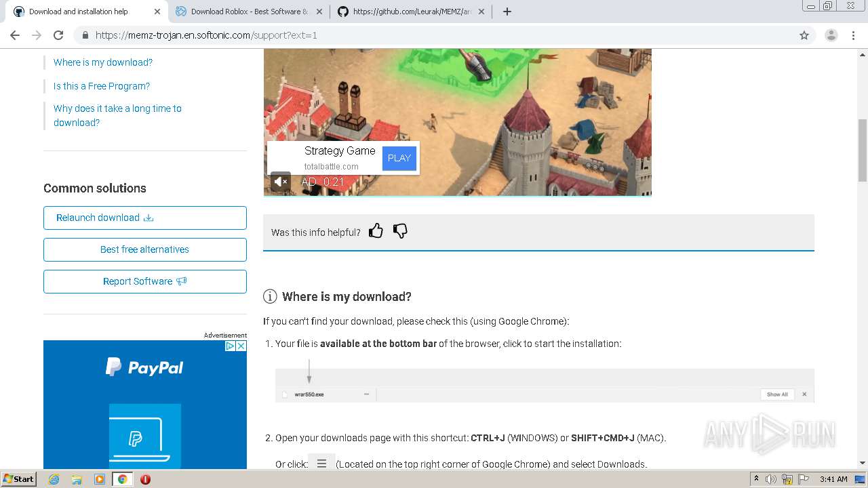Open the Windows Start menu
Viewport: 868px width, 488px height.
tap(19, 479)
